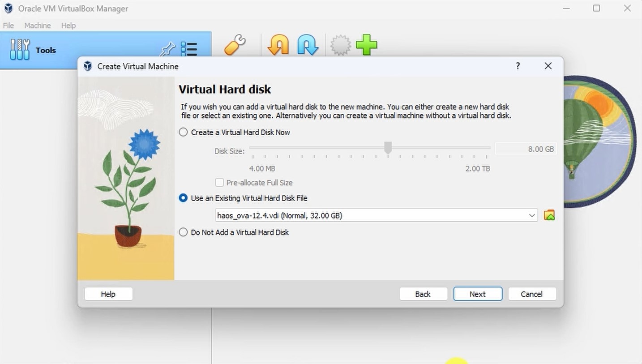The height and width of the screenshot is (364, 642).
Task: Click the Import appliance orange arrow icon
Action: [x=278, y=45]
